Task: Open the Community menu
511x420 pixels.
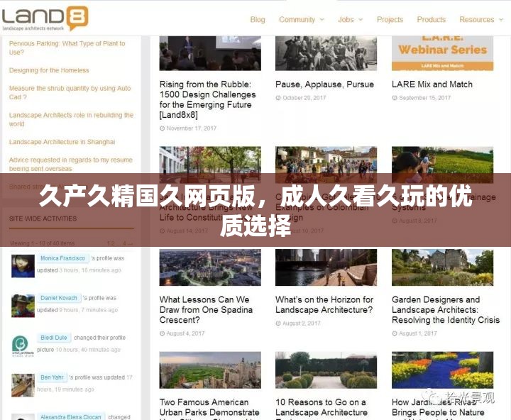Action: coord(297,20)
